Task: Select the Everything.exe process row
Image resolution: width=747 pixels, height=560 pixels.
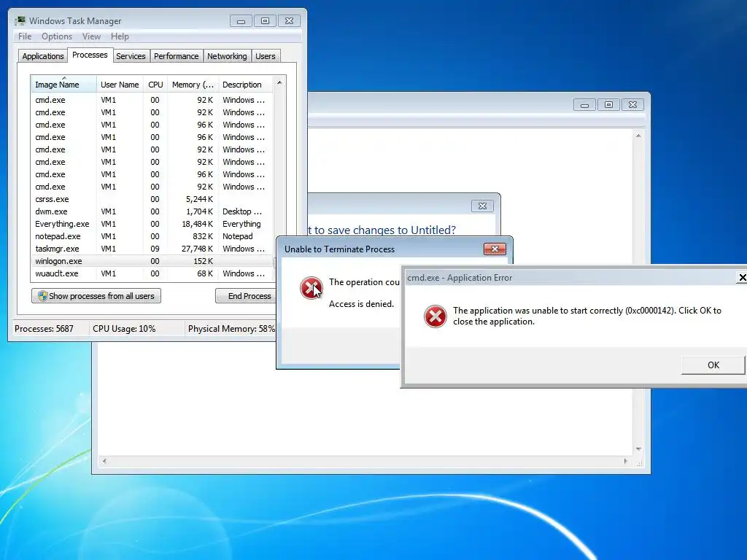Action: [152, 224]
